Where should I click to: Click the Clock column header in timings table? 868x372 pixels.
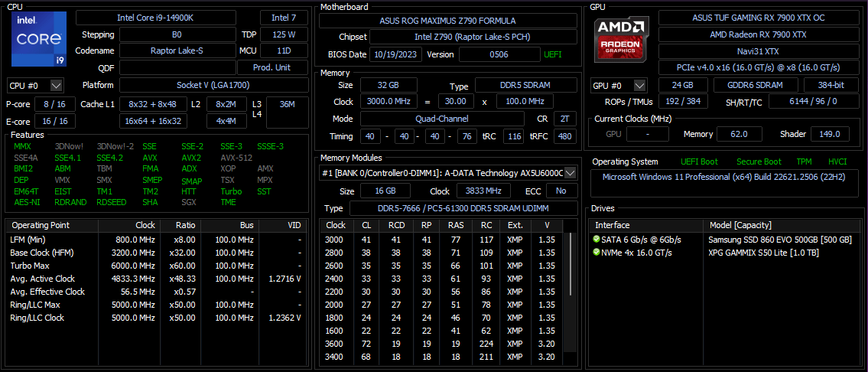(x=336, y=225)
